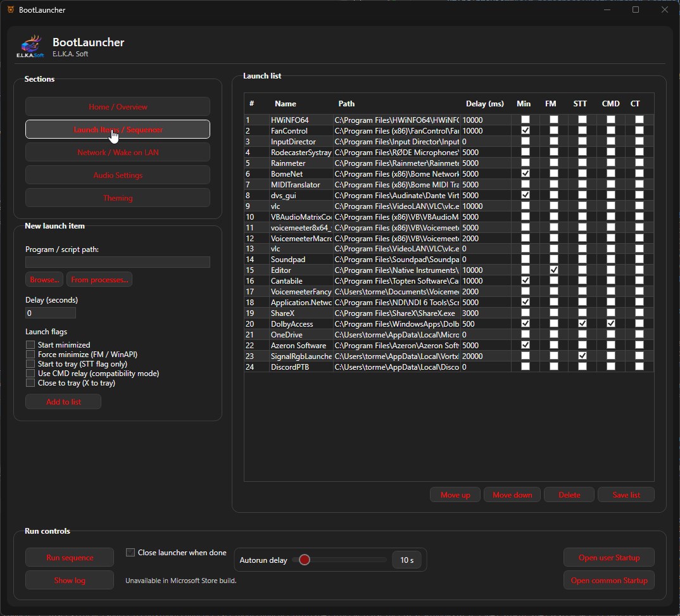Sort by the Delay (ms) column header
This screenshot has width=680, height=616.
coord(485,104)
